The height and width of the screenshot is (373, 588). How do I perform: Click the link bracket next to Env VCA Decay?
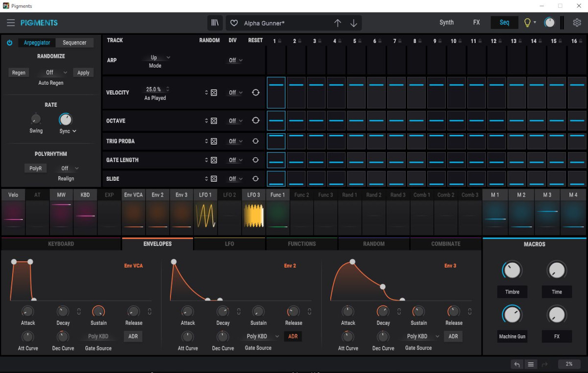click(79, 311)
